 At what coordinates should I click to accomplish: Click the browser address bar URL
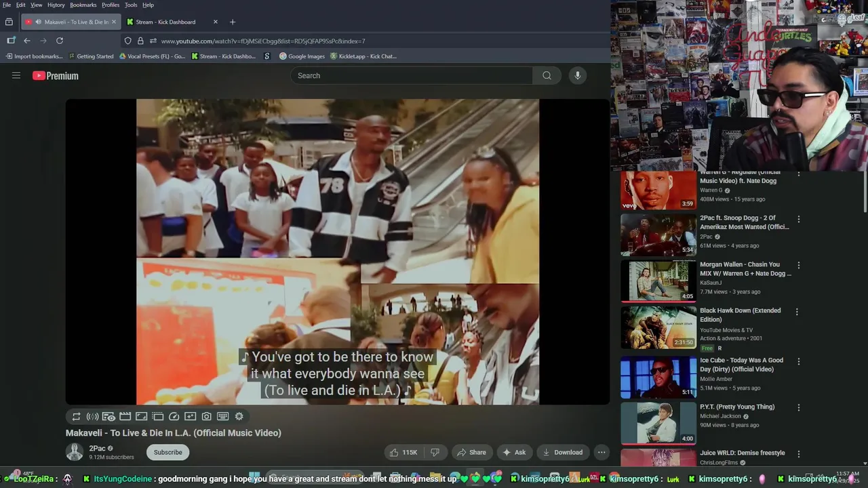pos(263,41)
